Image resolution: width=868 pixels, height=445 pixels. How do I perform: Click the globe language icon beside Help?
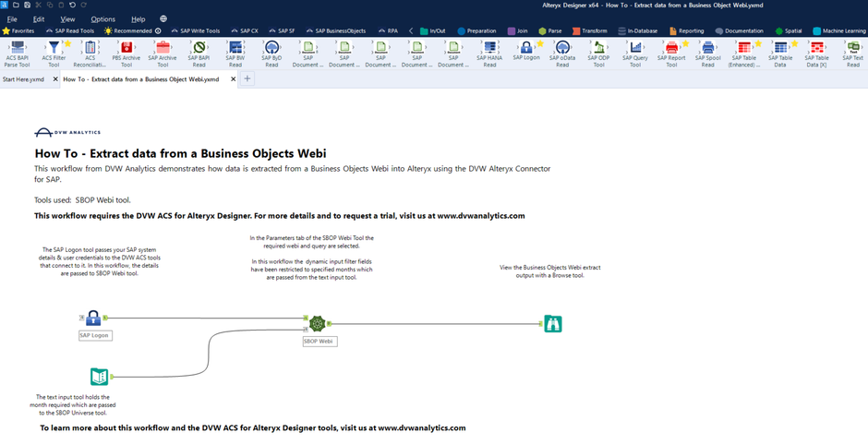click(163, 18)
